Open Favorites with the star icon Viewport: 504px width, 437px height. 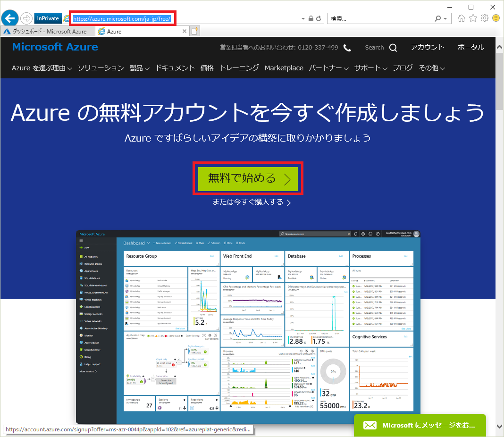pos(473,18)
